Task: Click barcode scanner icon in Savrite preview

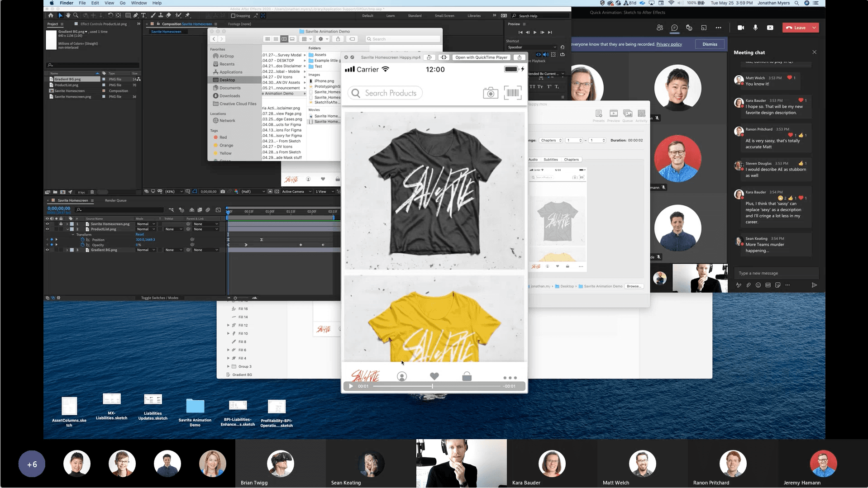Action: click(512, 93)
